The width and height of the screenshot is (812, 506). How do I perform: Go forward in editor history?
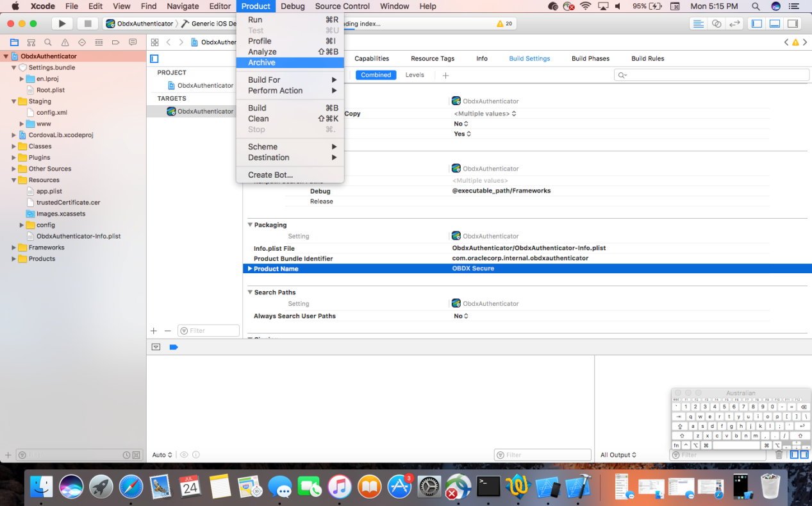[x=181, y=42]
